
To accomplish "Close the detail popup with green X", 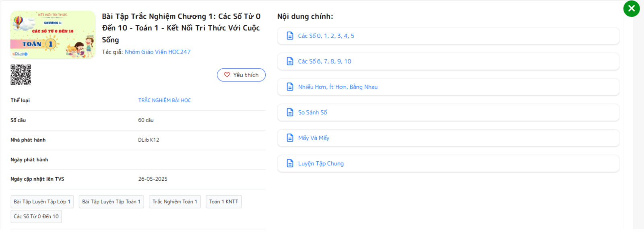I will (x=631, y=8).
